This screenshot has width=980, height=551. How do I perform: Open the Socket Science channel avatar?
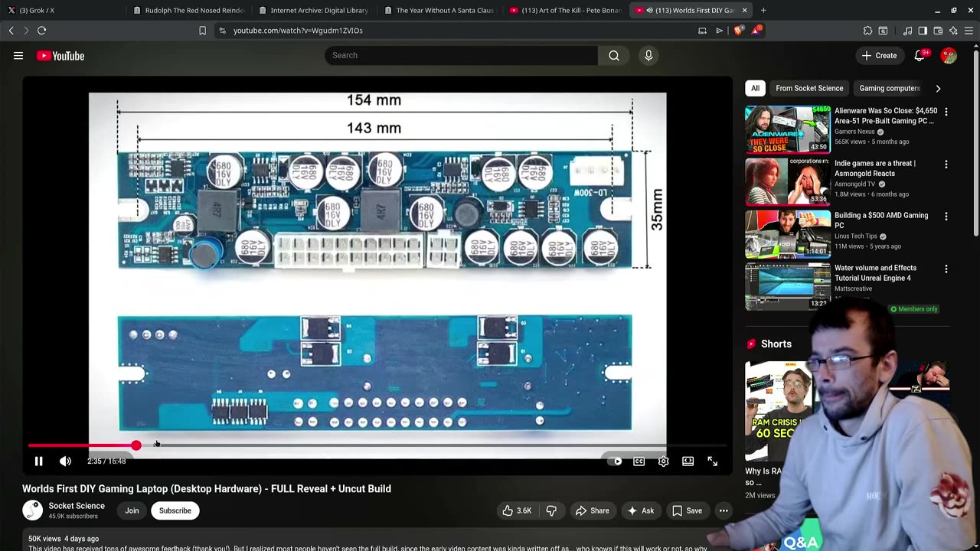coord(32,510)
